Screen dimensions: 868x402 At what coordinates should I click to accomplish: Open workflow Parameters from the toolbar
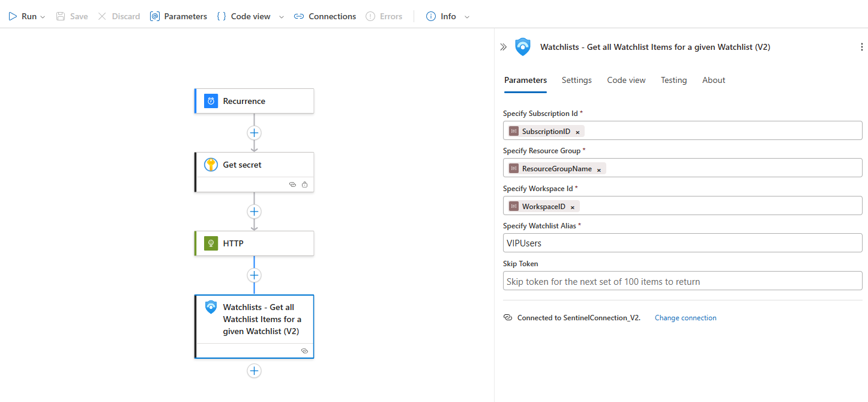click(x=178, y=16)
